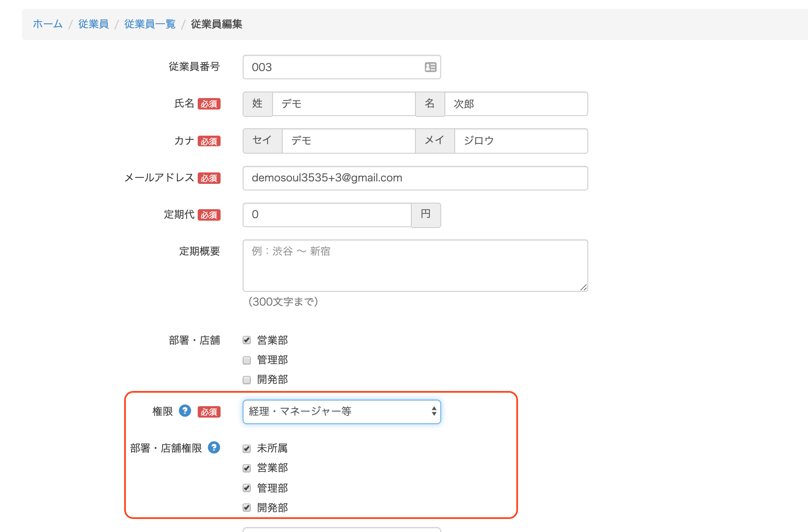The width and height of the screenshot is (808, 532).
Task: Uncheck 開発部 in 部署・店舗権限 list
Action: pos(247,507)
